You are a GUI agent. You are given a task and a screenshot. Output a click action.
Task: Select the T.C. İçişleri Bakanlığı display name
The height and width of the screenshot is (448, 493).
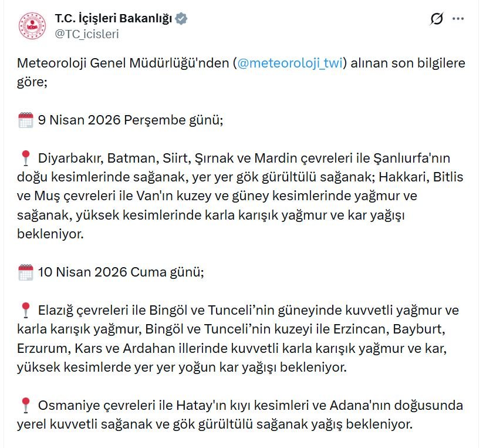point(114,17)
